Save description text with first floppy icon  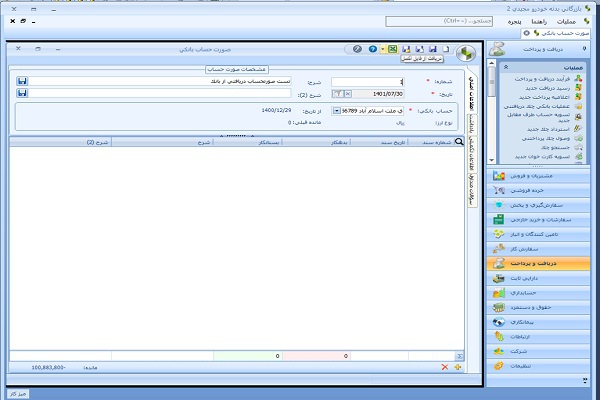22,81
